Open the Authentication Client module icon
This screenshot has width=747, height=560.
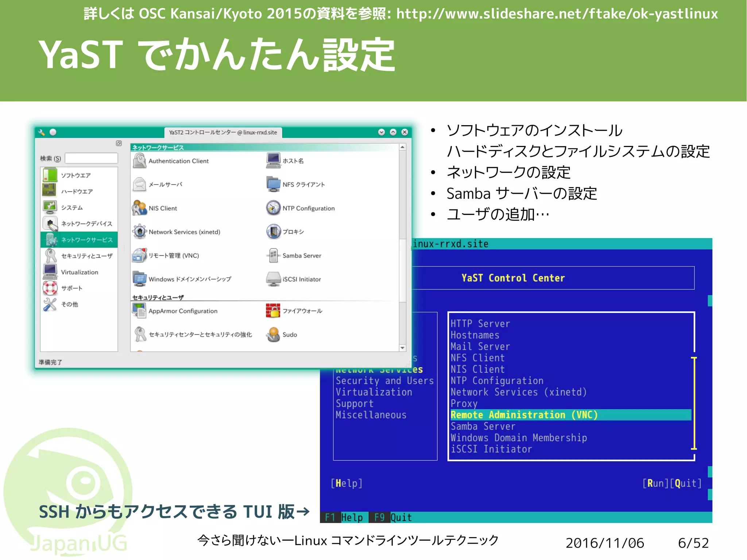point(139,161)
